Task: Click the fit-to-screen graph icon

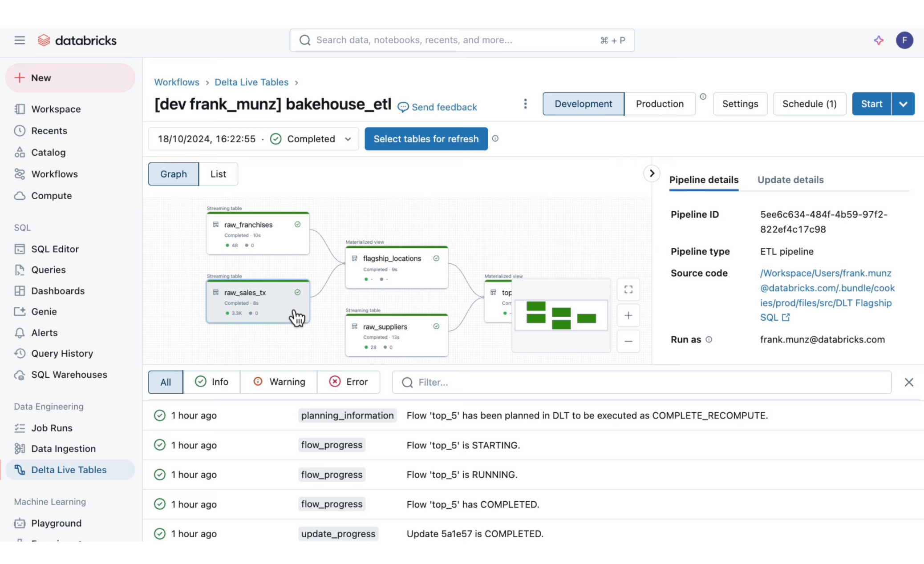Action: [x=628, y=290]
